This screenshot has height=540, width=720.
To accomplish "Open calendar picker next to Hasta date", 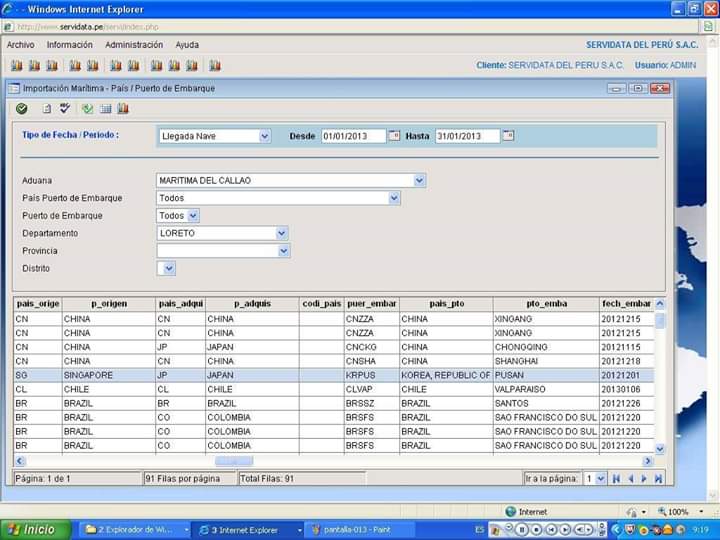I will tap(508, 135).
